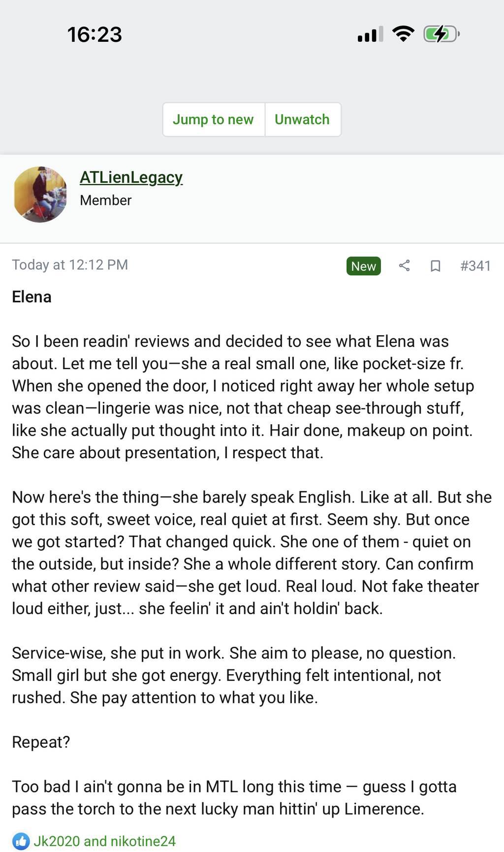Click the Today at 12:12 PM timestamp
Viewport: 504px width, 852px height.
[70, 265]
